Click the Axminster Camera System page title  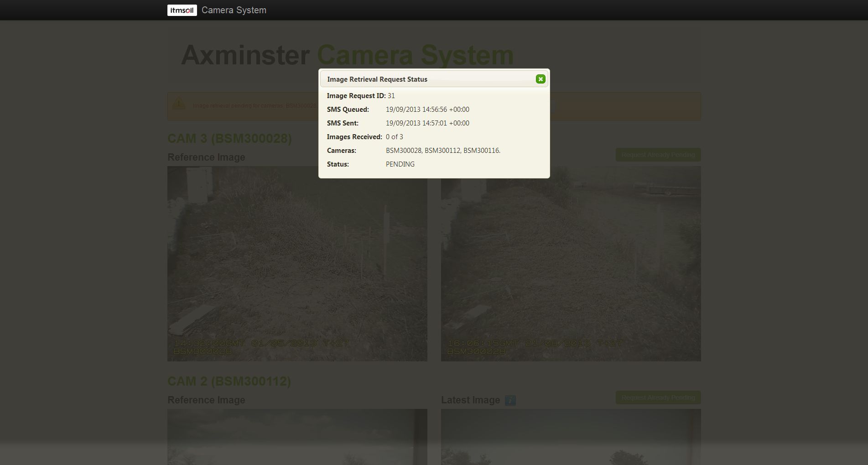click(x=347, y=55)
